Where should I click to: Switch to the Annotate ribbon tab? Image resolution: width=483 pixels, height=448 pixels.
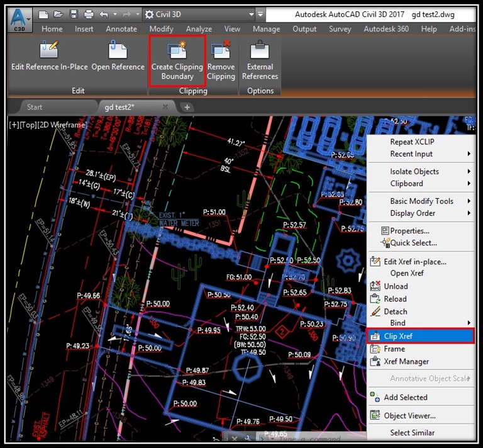click(121, 29)
